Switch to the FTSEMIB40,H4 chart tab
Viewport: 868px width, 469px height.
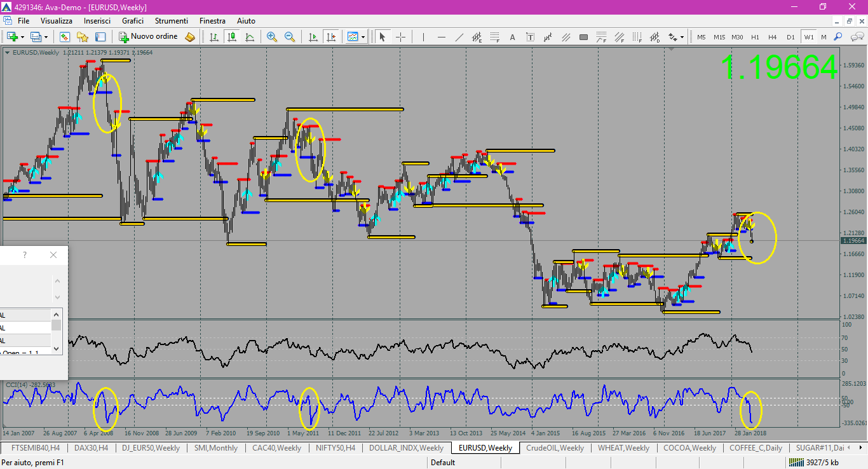click(36, 448)
